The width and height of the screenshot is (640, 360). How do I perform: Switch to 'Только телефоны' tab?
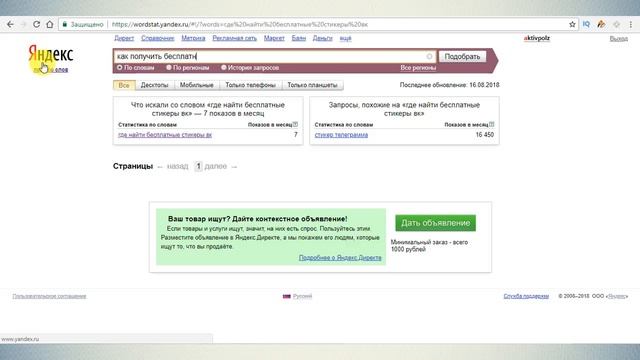(x=251, y=85)
